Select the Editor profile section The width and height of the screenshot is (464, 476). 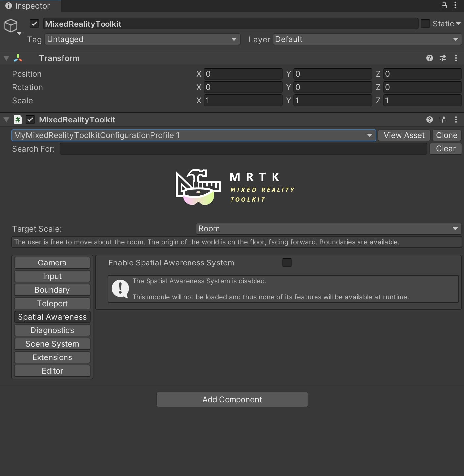click(52, 371)
